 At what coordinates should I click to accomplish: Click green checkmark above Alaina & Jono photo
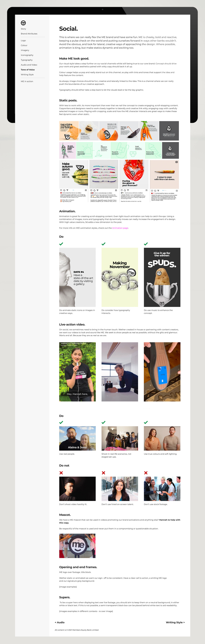[x=61, y=422]
